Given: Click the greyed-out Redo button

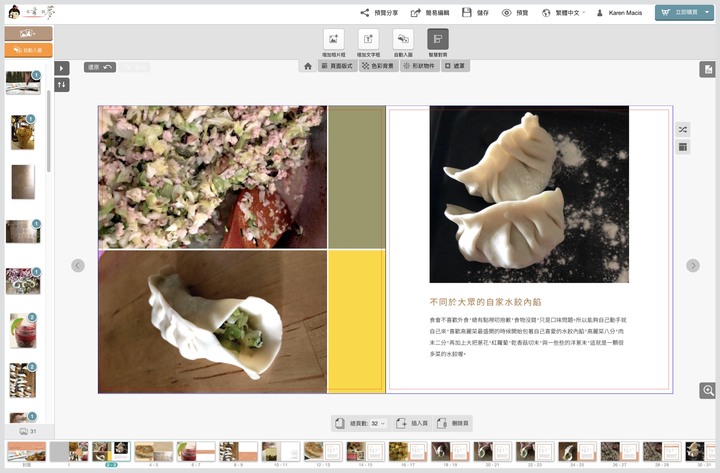Looking at the screenshot, I should 134,67.
